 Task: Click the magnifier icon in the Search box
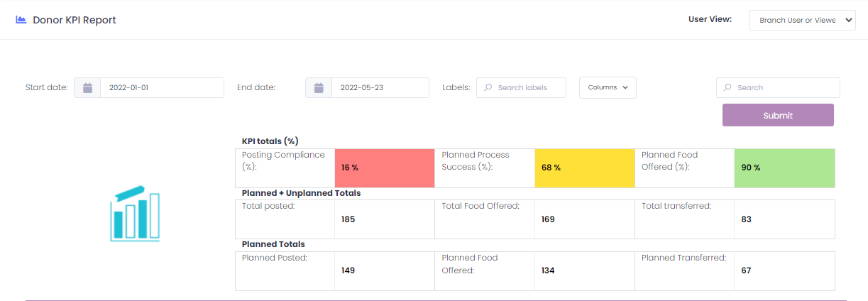(x=727, y=88)
